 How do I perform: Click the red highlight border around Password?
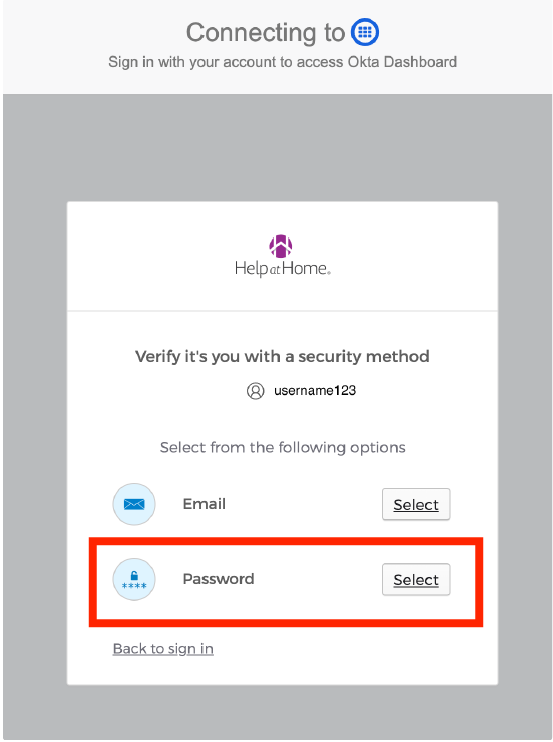pos(286,541)
